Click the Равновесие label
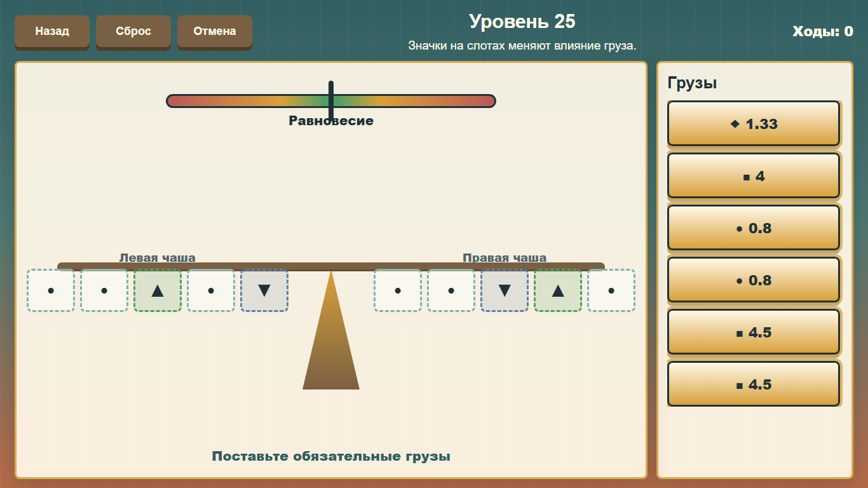Image resolution: width=868 pixels, height=488 pixels. tap(331, 121)
